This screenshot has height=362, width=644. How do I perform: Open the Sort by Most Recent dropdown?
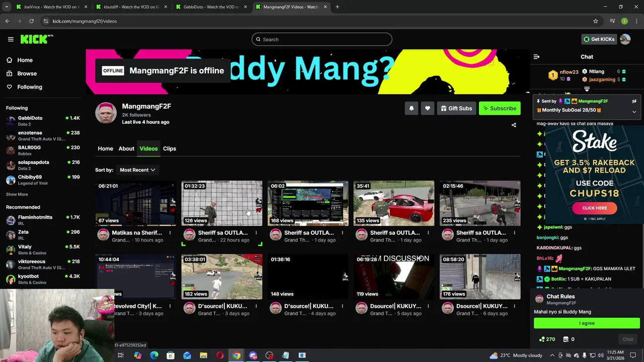[x=137, y=170]
